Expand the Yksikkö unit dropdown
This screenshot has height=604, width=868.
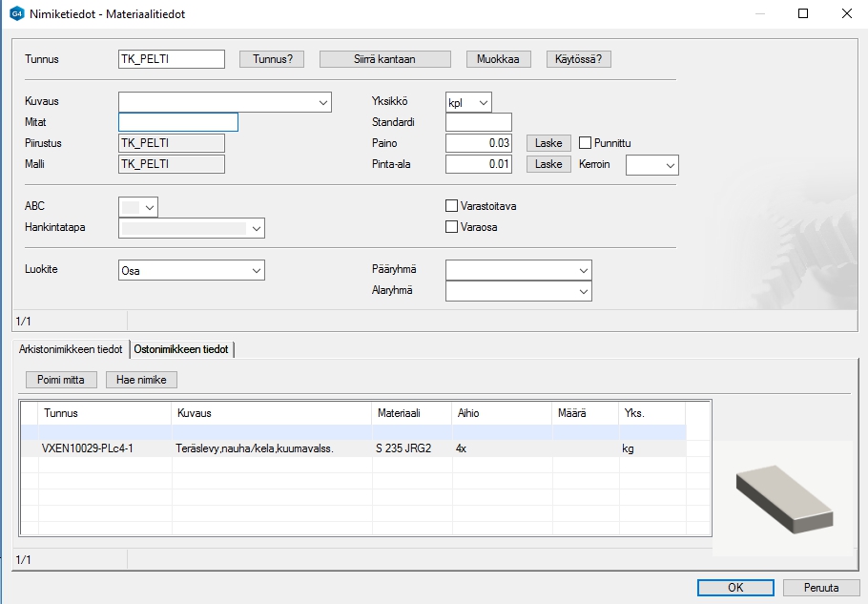(483, 102)
